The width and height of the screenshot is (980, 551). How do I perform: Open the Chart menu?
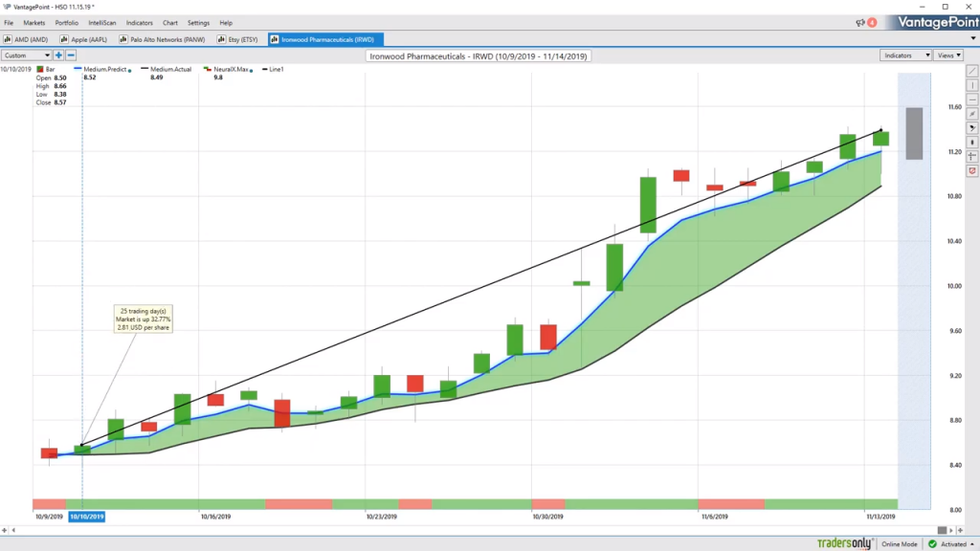170,23
